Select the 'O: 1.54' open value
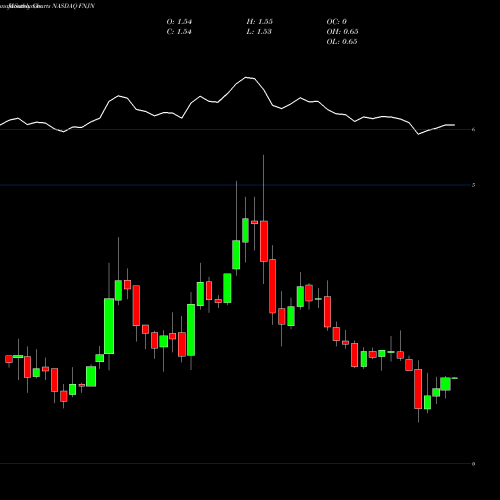The height and width of the screenshot is (500, 500). coord(179,22)
